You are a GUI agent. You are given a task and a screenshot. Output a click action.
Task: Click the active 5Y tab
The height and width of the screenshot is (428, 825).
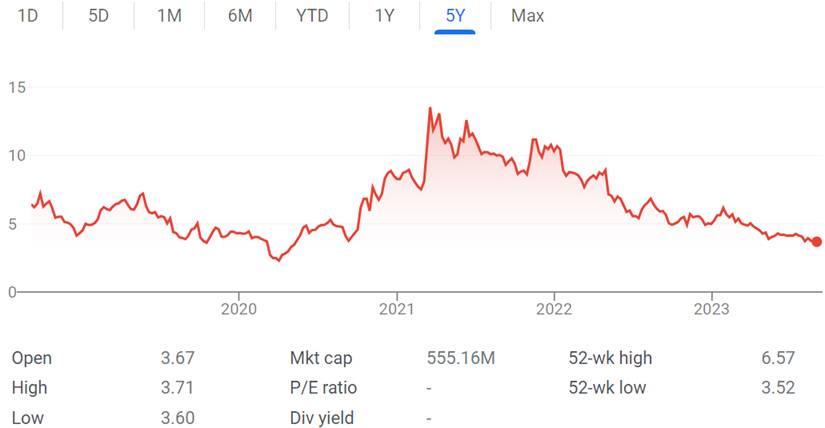click(x=455, y=16)
